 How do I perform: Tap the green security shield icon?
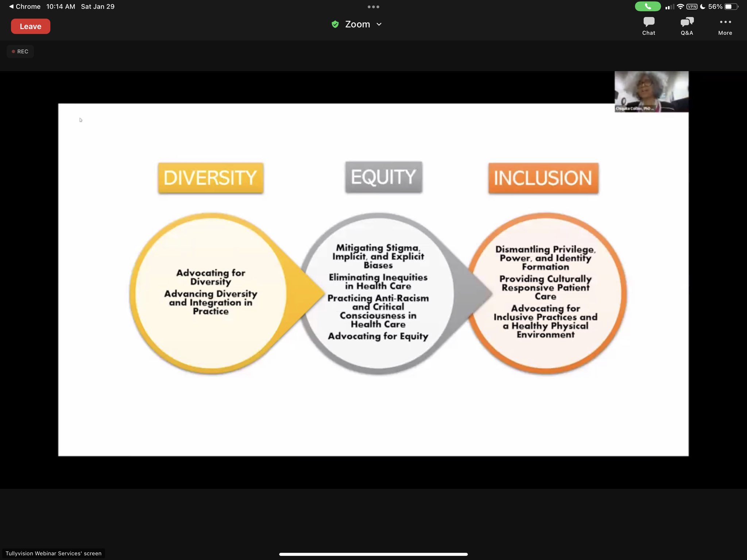click(x=335, y=24)
